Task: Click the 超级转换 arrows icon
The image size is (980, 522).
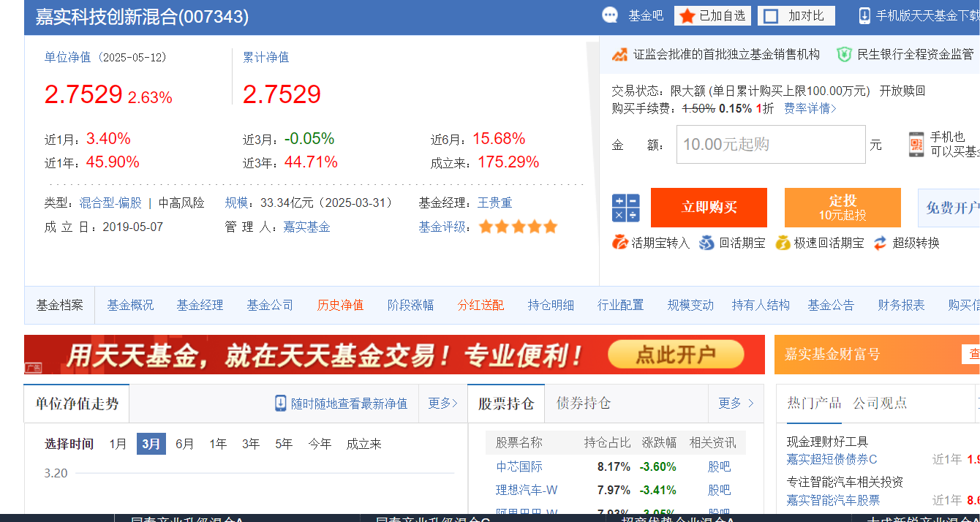Action: coord(881,243)
